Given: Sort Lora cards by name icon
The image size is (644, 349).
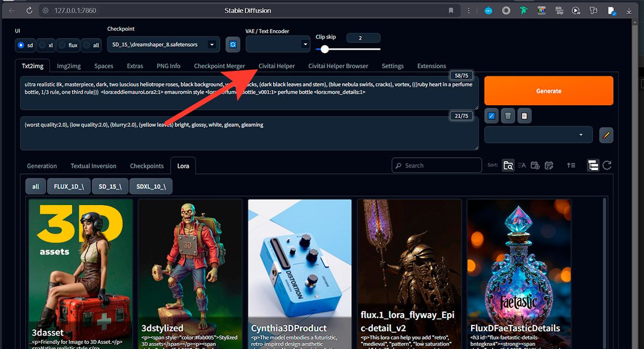Looking at the screenshot, I should coord(522,165).
